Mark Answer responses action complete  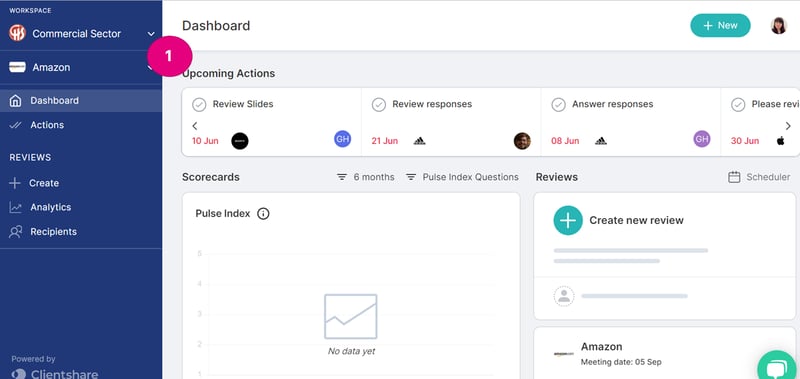tap(559, 105)
